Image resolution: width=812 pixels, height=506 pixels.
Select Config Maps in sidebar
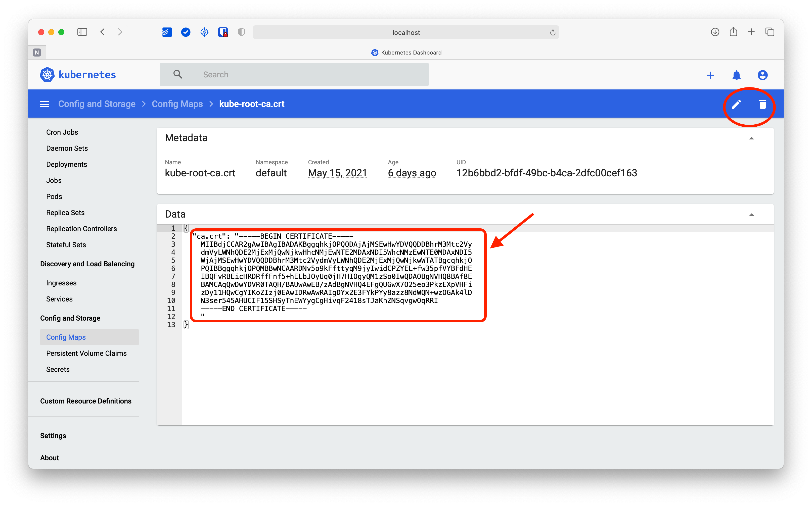coord(89,337)
